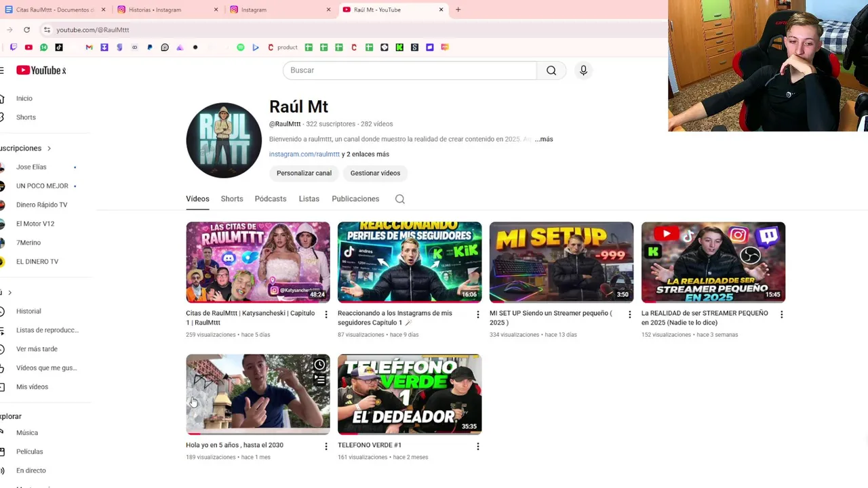This screenshot has height=488, width=868.
Task: Open options menu for Citas de RaulMttt video
Action: tap(326, 314)
